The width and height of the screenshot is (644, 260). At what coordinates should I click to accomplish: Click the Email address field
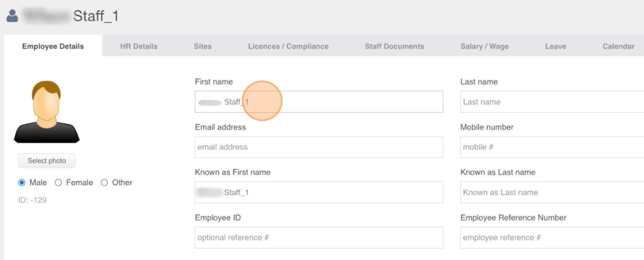click(x=319, y=147)
